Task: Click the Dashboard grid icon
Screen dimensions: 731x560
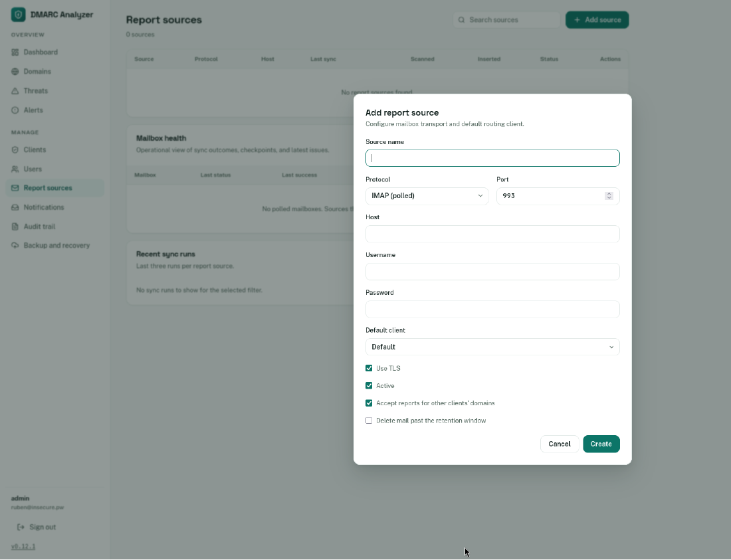Action: (15, 52)
